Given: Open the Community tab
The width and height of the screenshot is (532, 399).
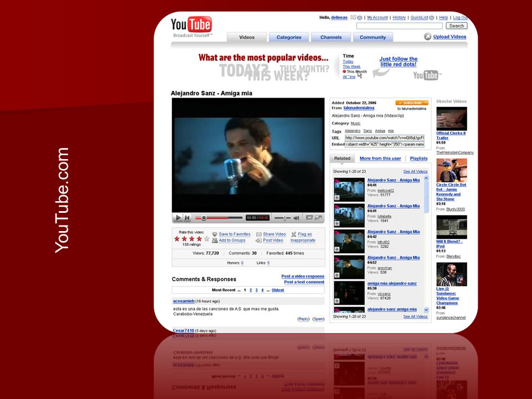Looking at the screenshot, I should click(373, 37).
